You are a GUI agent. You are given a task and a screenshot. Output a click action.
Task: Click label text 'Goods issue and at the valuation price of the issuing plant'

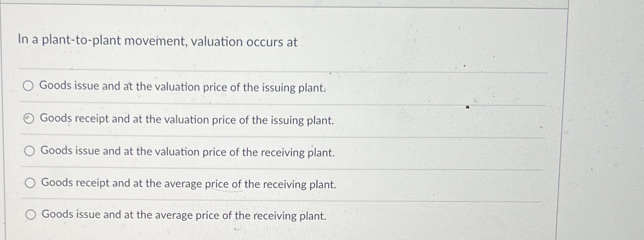click(182, 87)
